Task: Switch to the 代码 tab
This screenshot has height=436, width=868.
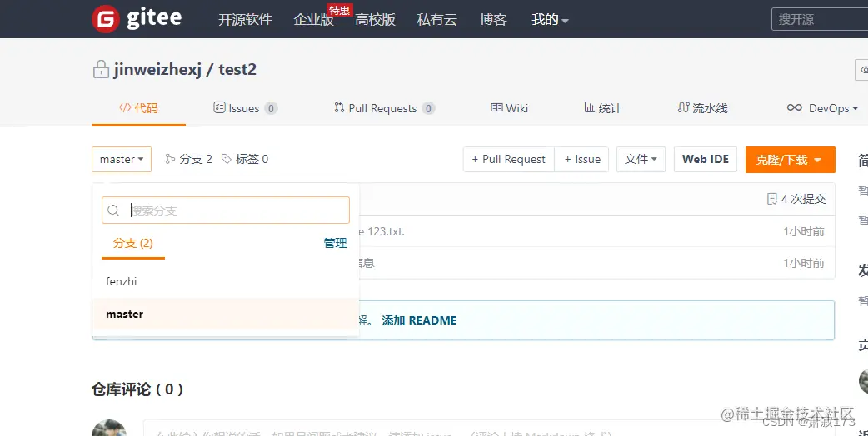Action: pos(138,108)
